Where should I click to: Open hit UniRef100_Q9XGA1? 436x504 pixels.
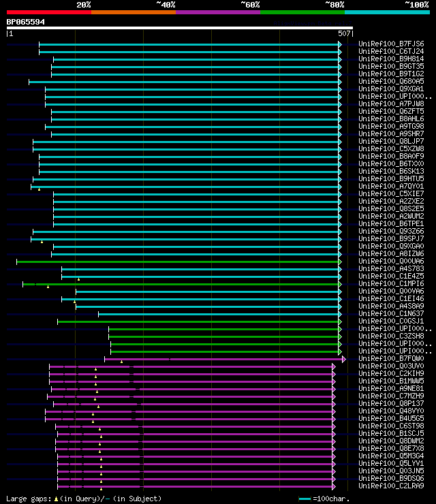tap(391, 89)
